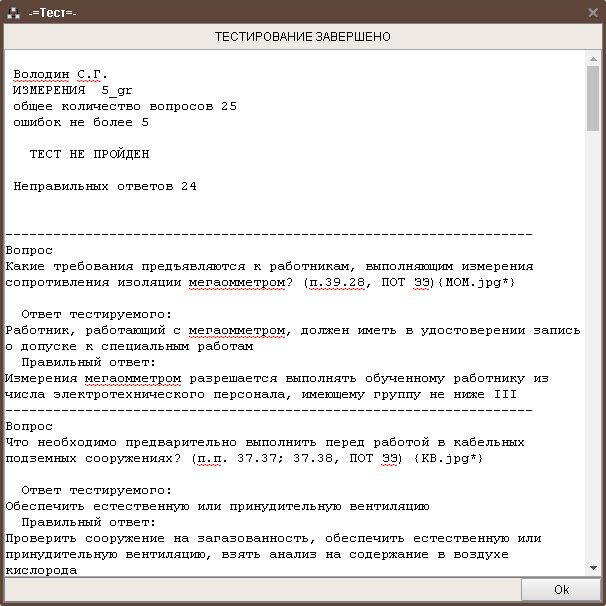Click the first Правильный ответ label
This screenshot has width=606, height=606.
[x=88, y=362]
